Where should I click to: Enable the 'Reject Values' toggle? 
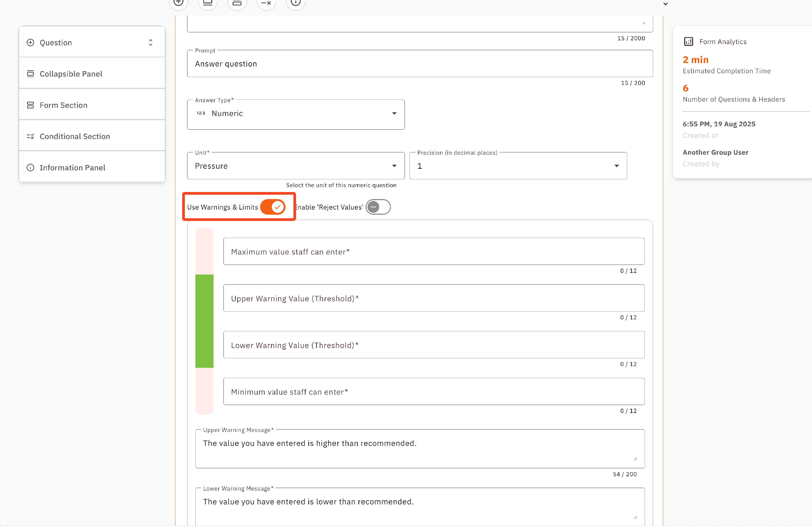pos(378,207)
